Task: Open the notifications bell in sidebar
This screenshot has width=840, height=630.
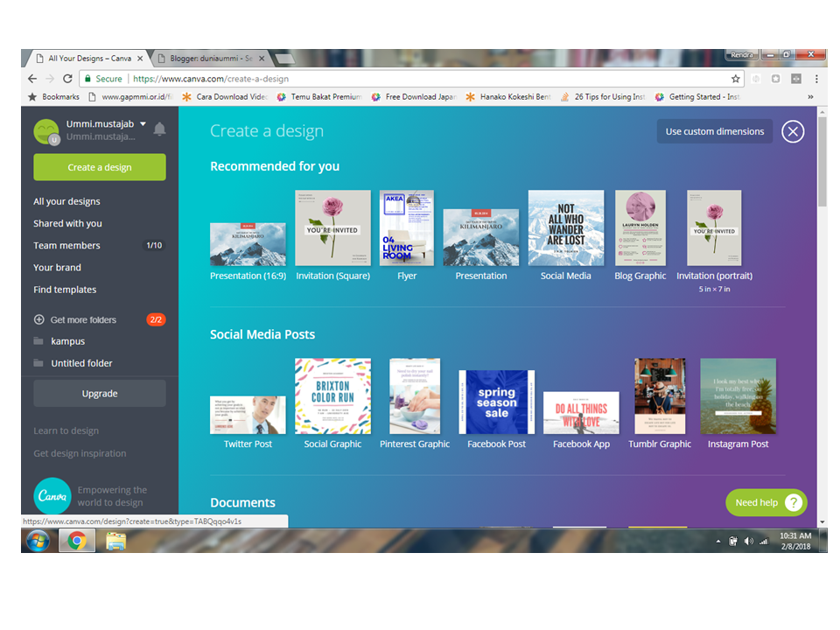Action: 159,129
